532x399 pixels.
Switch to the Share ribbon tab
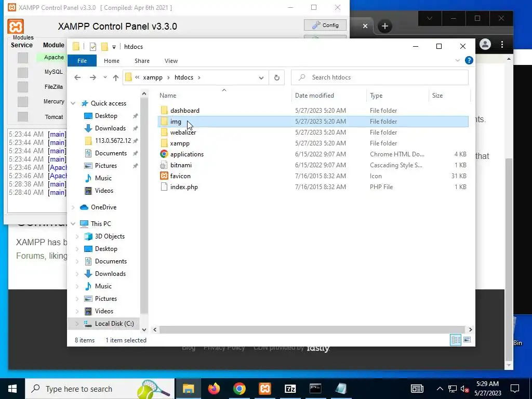[142, 61]
